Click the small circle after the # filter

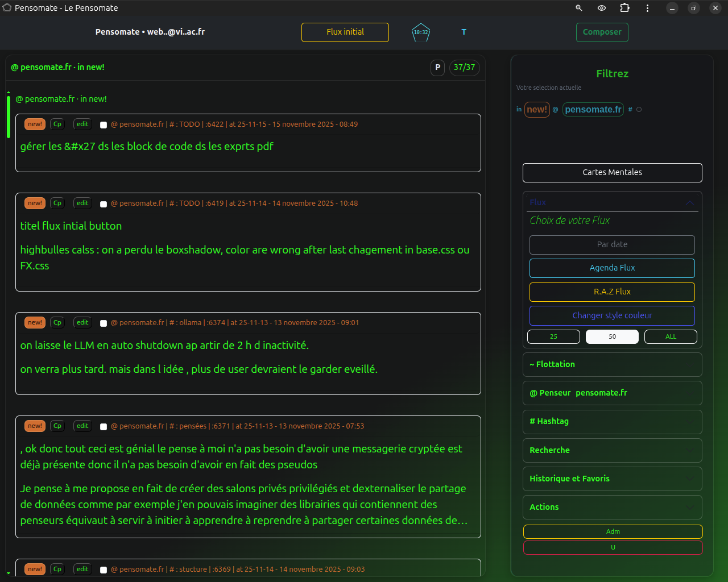[x=639, y=110]
